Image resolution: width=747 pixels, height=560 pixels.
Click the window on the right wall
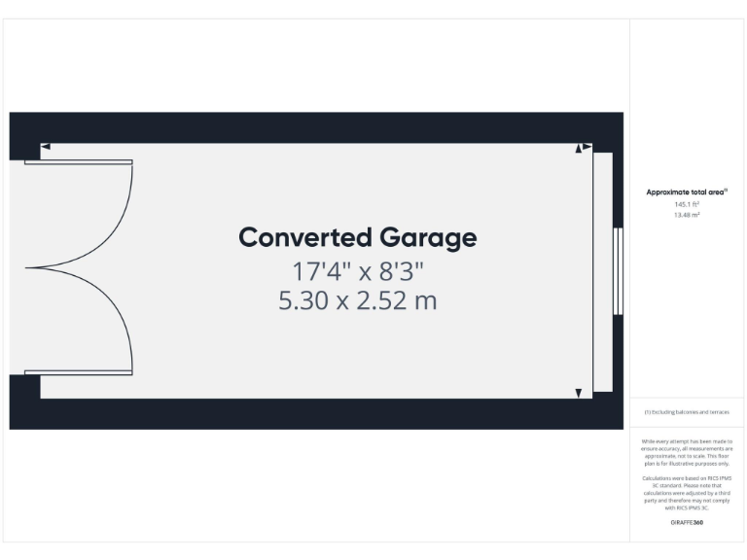click(618, 270)
